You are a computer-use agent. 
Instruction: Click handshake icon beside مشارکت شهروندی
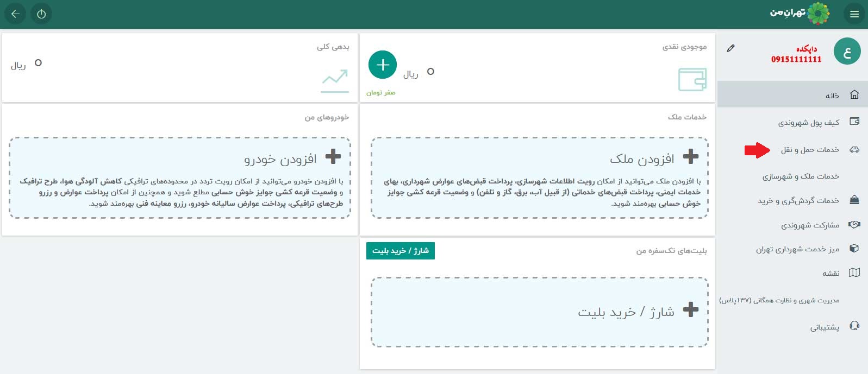pos(854,224)
